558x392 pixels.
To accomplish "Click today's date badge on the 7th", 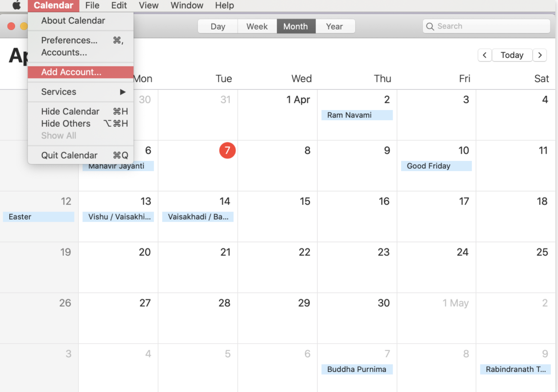I will [x=227, y=151].
